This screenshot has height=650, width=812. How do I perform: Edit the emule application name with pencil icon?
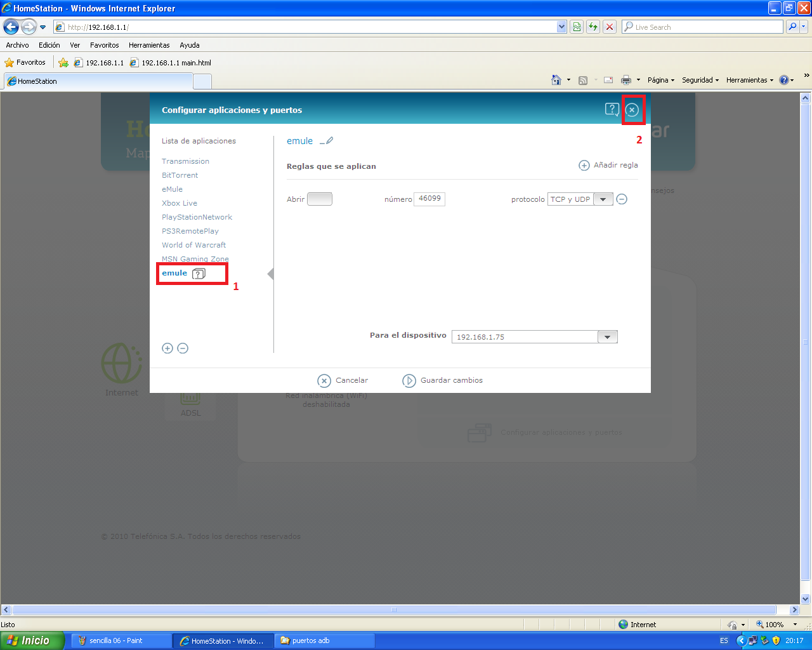(327, 141)
